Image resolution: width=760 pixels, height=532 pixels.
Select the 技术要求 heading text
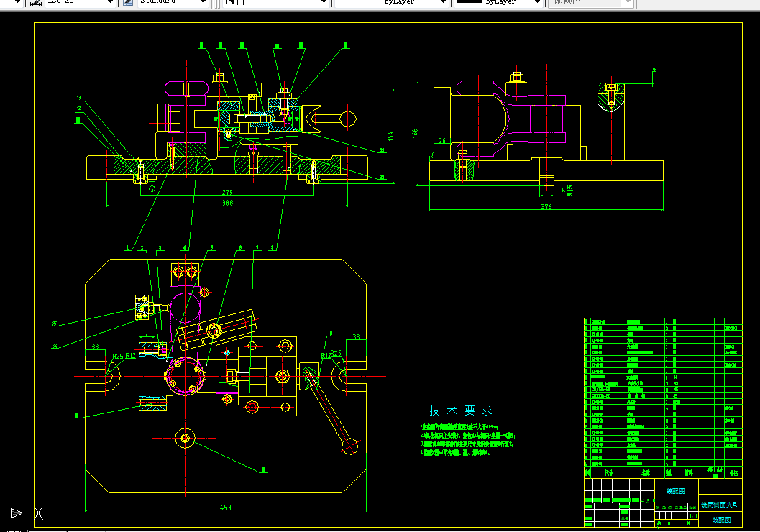coord(461,411)
